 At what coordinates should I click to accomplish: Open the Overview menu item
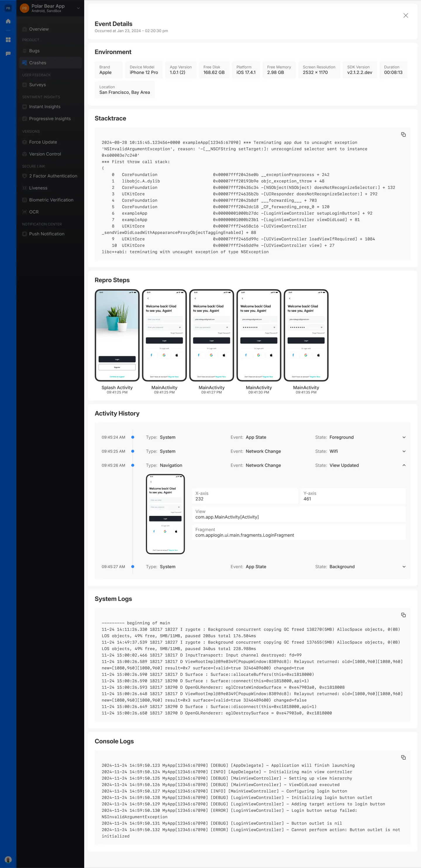39,29
